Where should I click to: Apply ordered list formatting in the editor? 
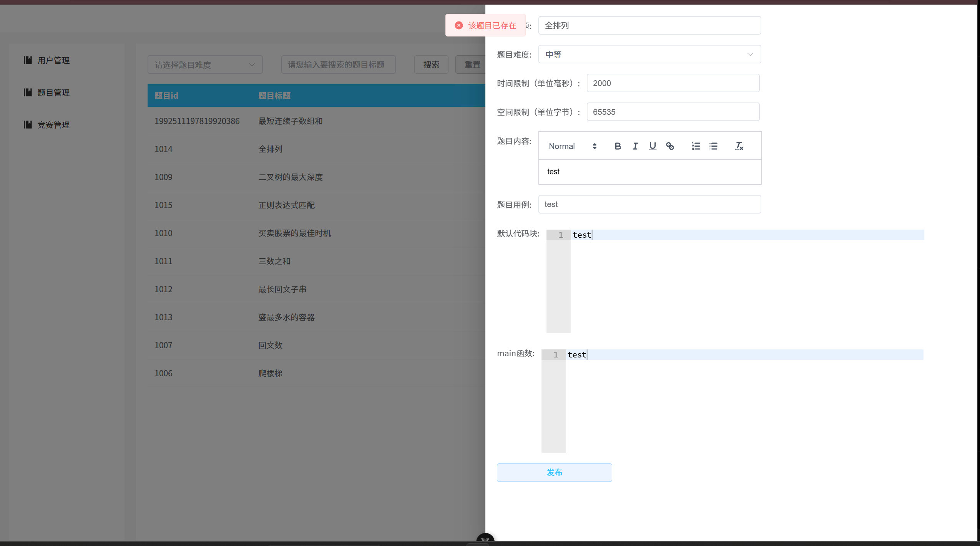696,146
